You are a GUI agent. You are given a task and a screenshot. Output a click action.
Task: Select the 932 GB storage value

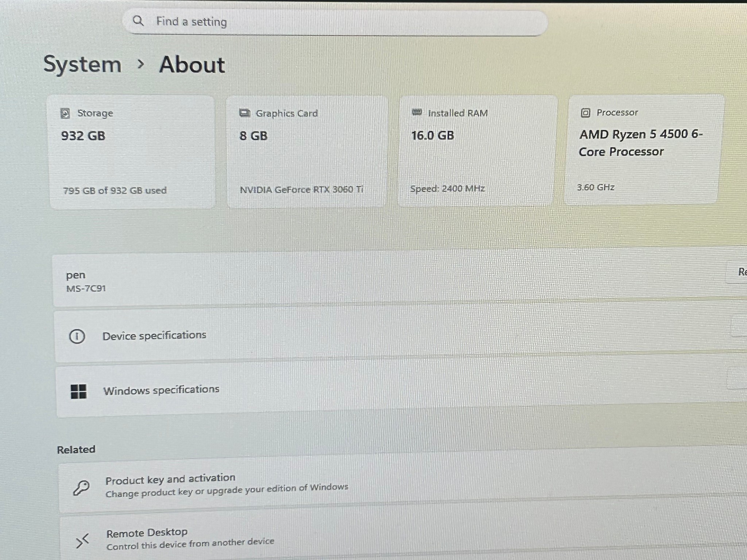pos(83,136)
